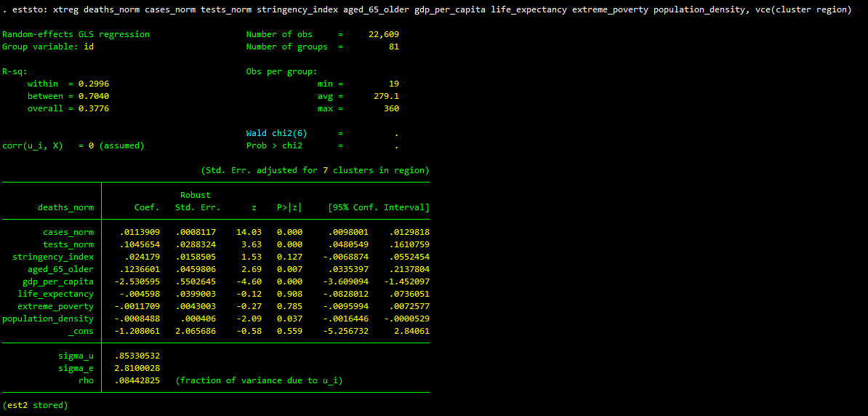The image size is (868, 416).
Task: Click the cases_norm z-value 14.03
Action: tap(249, 232)
